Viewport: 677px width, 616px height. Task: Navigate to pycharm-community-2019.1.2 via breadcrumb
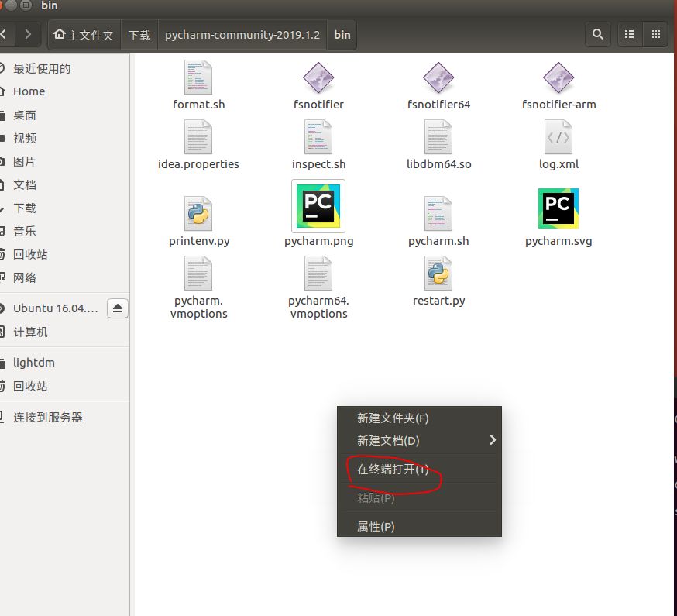[242, 34]
